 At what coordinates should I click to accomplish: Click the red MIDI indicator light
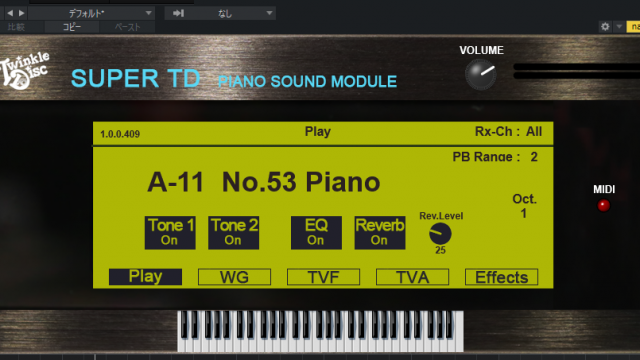(603, 205)
